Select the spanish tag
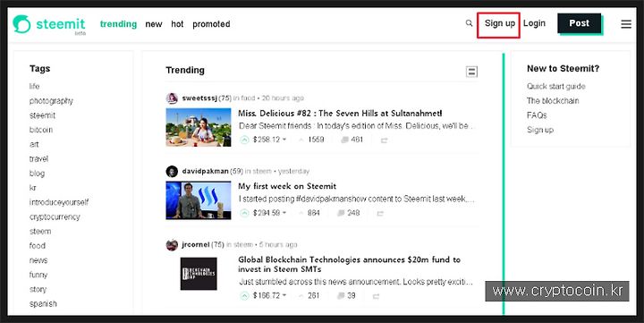This screenshot has height=323, width=644. tap(43, 304)
